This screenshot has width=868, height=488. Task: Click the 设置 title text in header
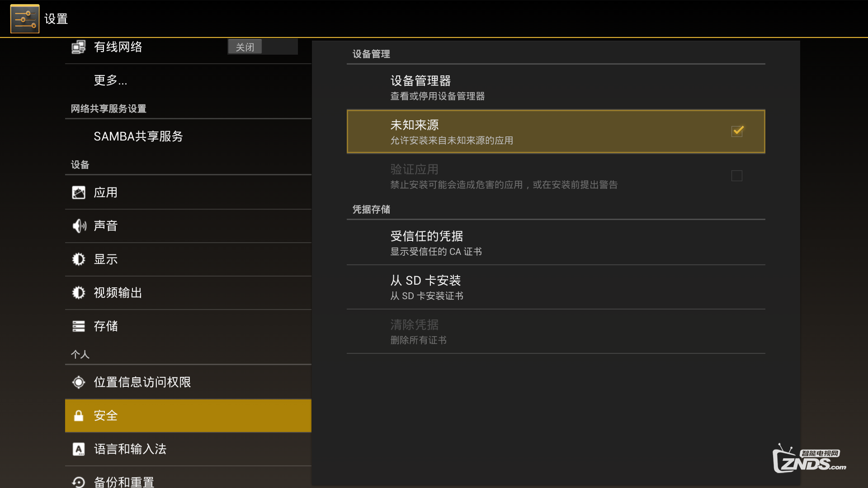(x=56, y=19)
